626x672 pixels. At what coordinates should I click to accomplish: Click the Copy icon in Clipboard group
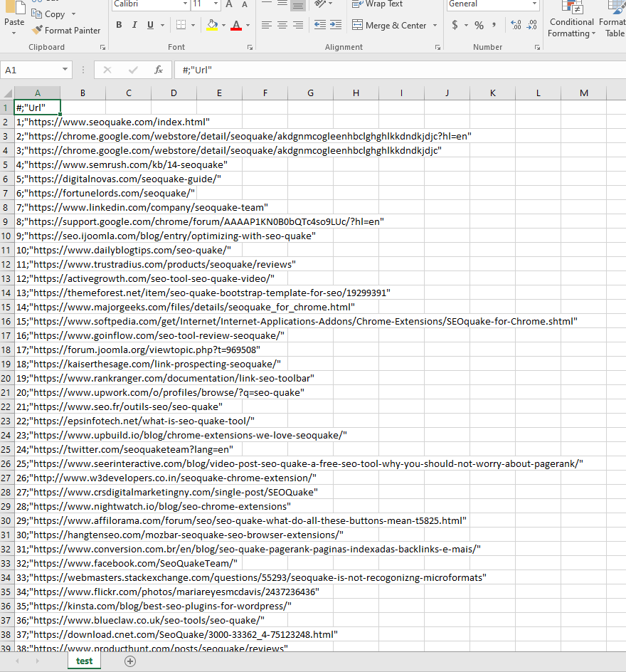(x=37, y=14)
